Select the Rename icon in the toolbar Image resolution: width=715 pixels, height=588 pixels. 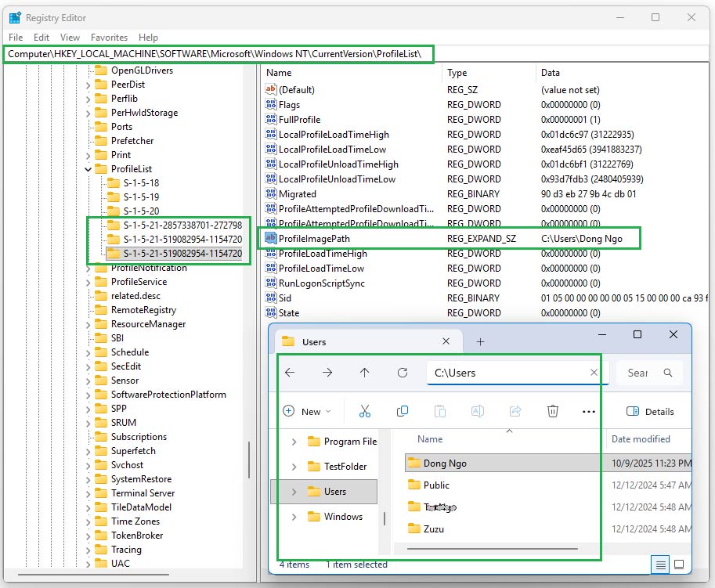(478, 411)
